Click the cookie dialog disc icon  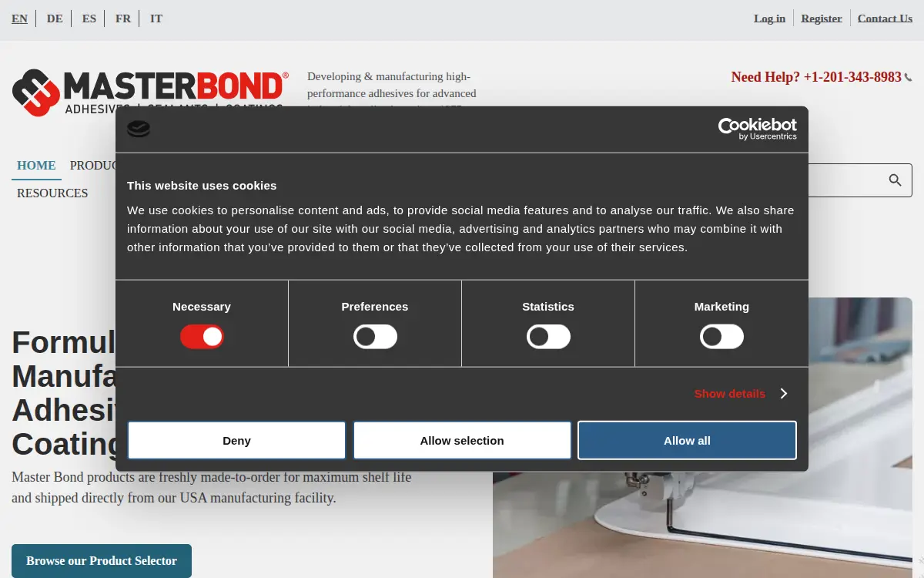point(139,129)
